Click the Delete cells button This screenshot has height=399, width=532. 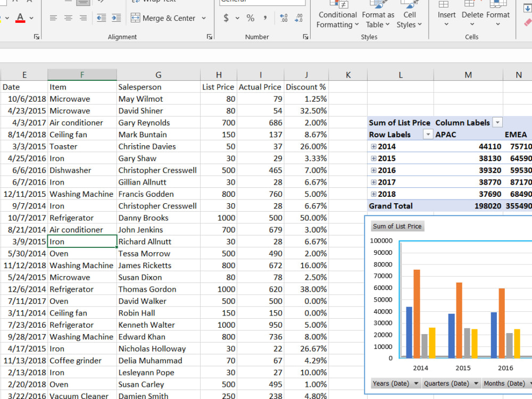[x=472, y=15]
